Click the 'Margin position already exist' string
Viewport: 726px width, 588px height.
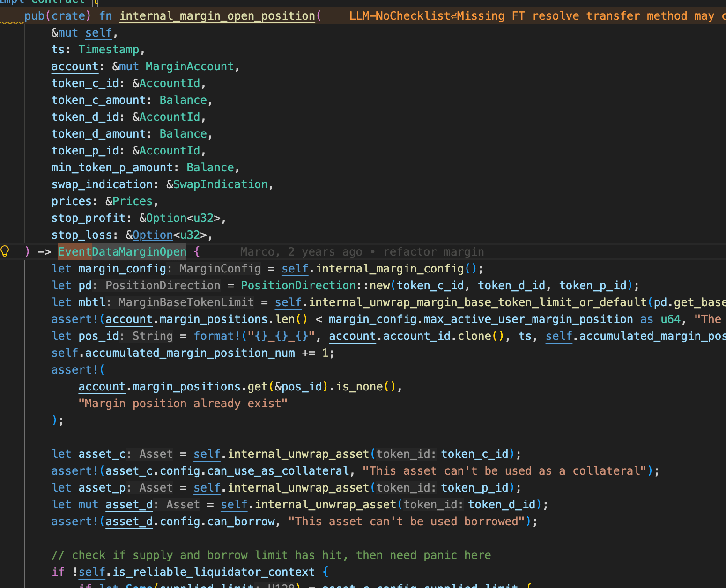tap(183, 404)
